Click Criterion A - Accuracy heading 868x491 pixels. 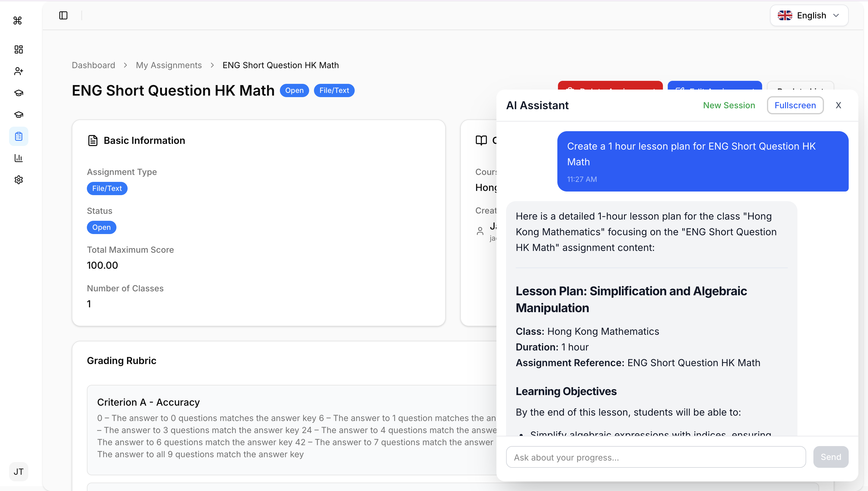click(x=148, y=402)
